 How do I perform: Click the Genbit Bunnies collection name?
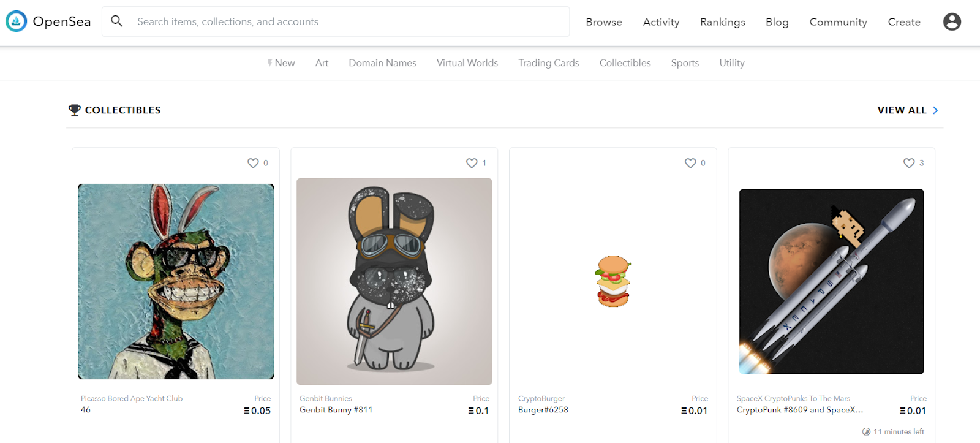(326, 398)
